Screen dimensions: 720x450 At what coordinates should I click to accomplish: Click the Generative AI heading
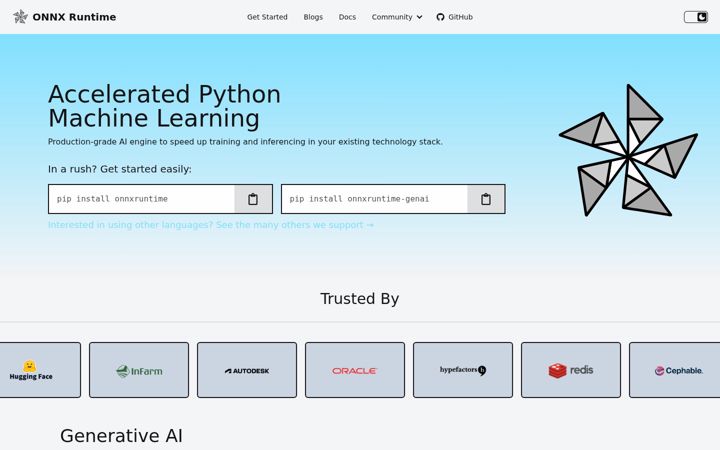pos(121,436)
